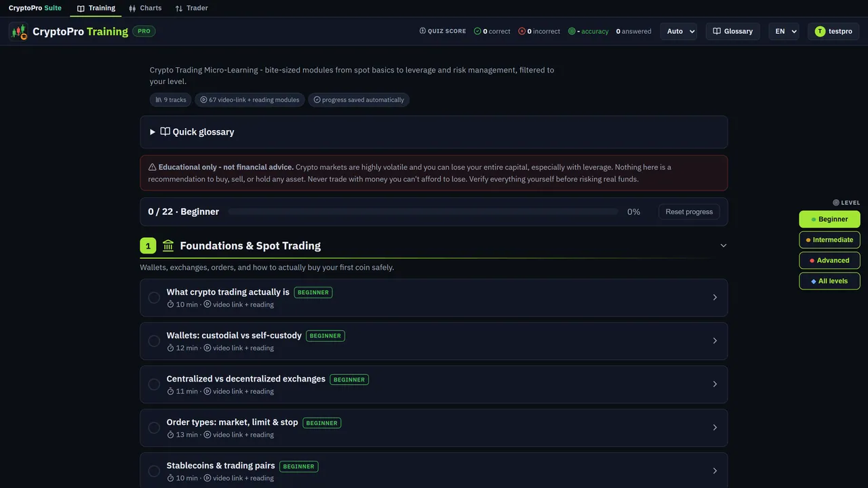The width and height of the screenshot is (868, 488).
Task: Click the quiz score info icon
Action: pos(422,30)
